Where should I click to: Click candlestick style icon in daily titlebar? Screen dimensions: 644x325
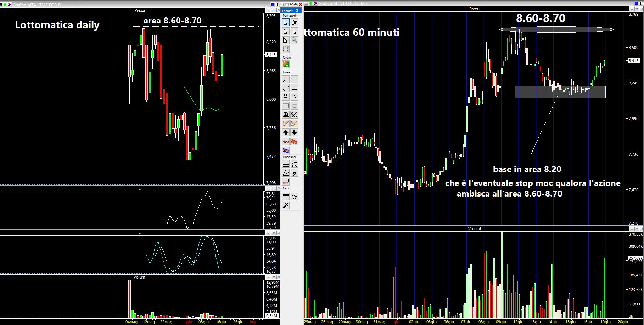(x=282, y=4)
